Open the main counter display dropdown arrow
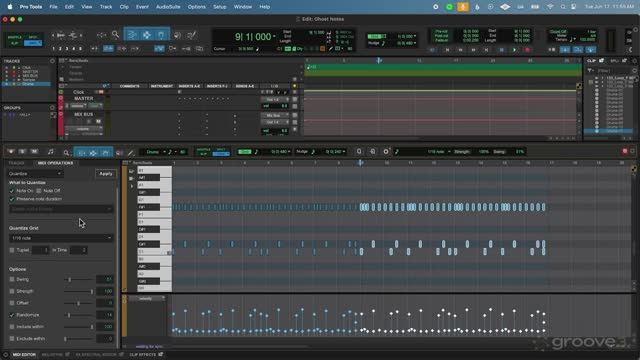640x360 pixels. click(x=274, y=36)
